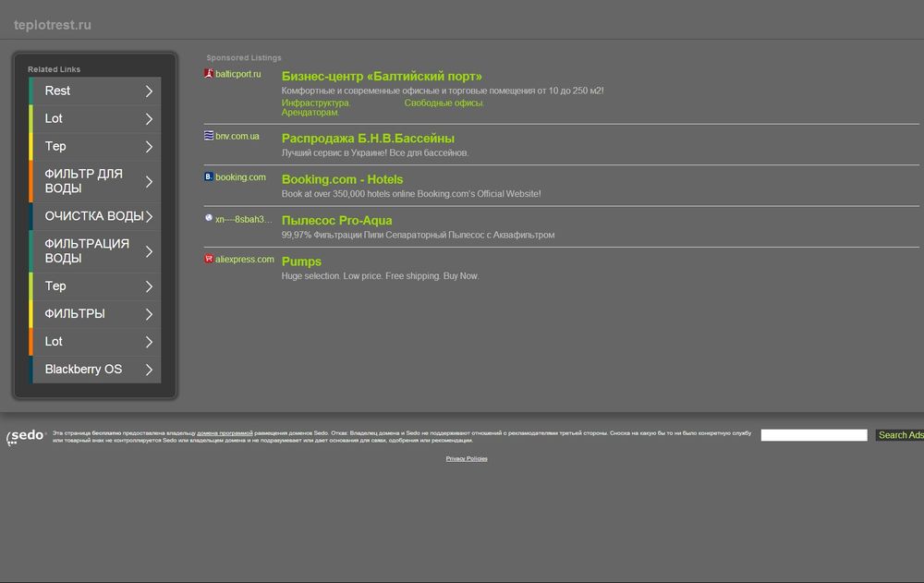Click the Пылесос description about 99,97% Фильтрации
Screen dimensions: 924x583
click(x=418, y=235)
